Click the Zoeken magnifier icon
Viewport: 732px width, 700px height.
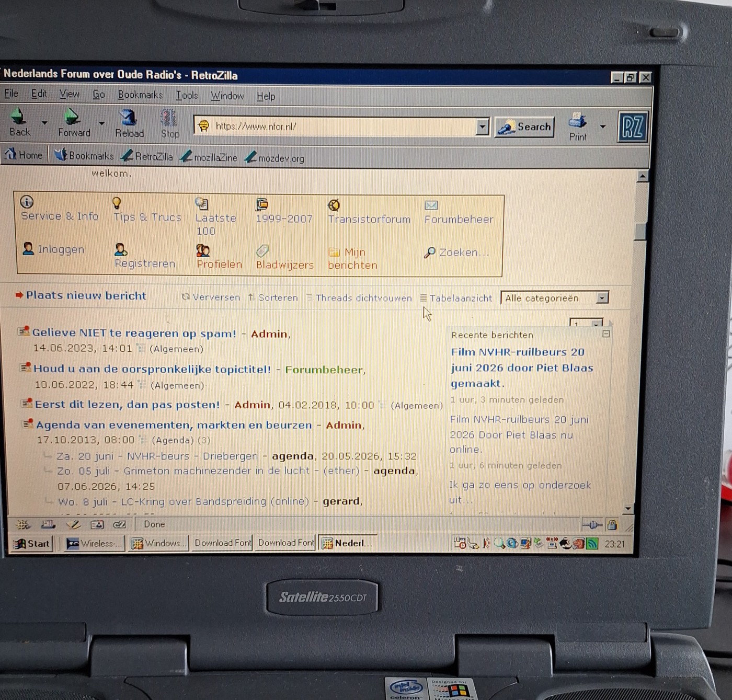pyautogui.click(x=430, y=253)
